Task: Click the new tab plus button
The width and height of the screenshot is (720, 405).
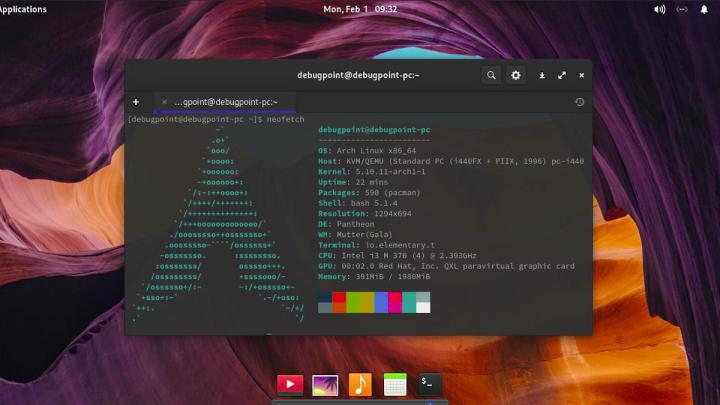Action: point(136,102)
